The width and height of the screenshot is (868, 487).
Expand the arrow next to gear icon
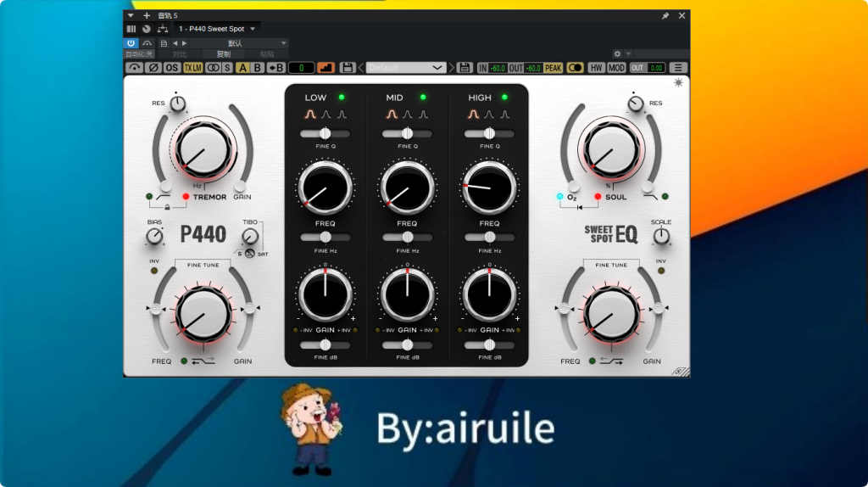(628, 53)
